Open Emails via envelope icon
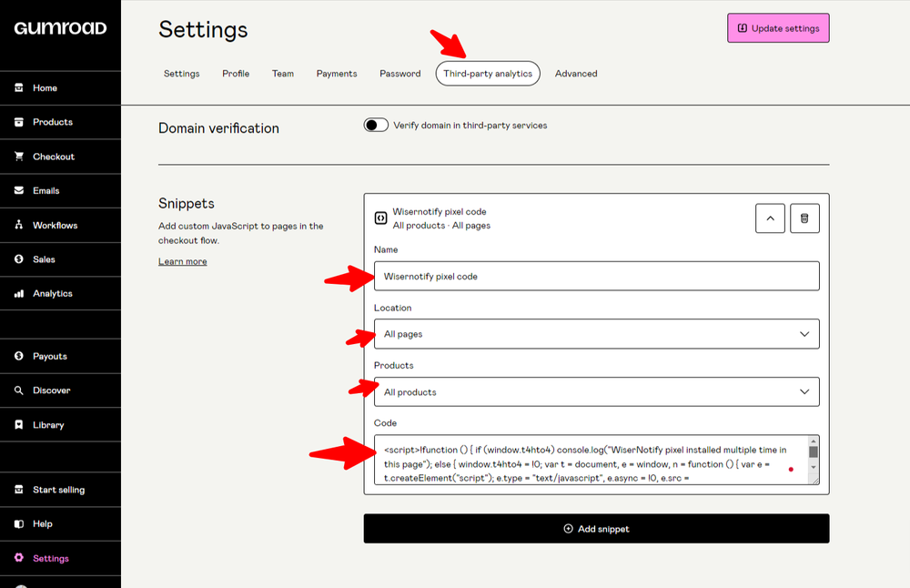910x588 pixels. (18, 191)
